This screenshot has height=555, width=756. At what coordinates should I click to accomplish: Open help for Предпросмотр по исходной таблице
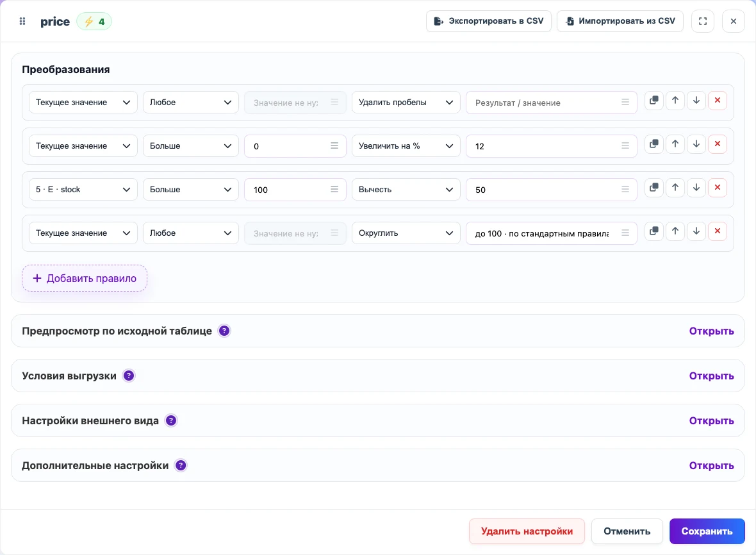click(224, 331)
